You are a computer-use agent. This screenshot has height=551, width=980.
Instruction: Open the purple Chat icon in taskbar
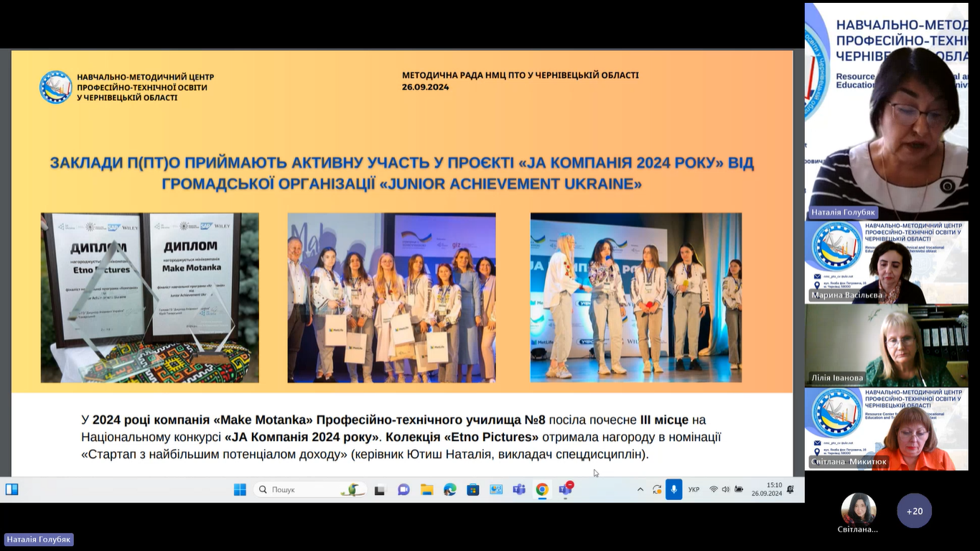click(x=403, y=490)
